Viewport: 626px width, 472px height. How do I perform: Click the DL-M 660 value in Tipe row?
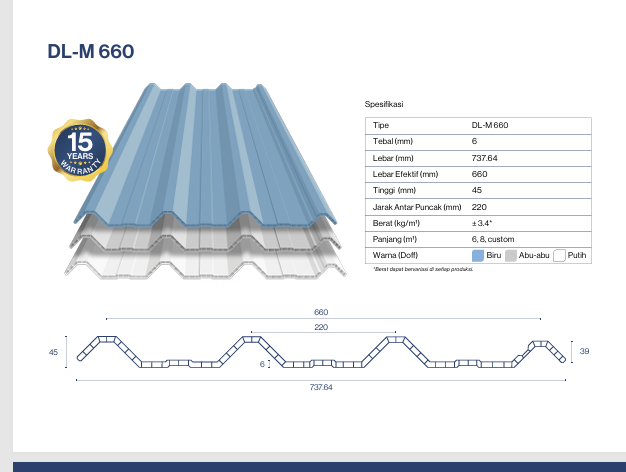489,125
